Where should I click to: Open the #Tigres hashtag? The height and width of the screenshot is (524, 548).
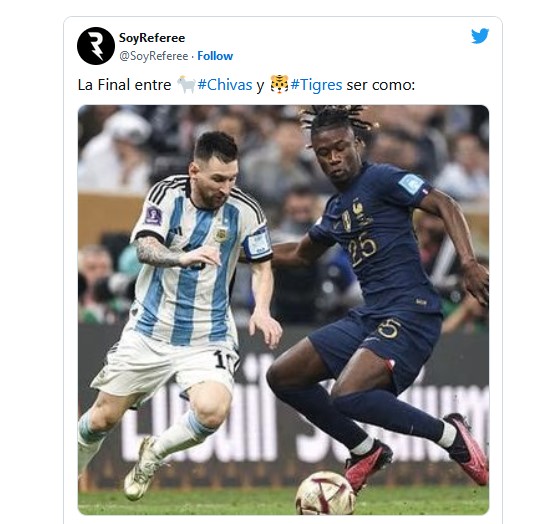(x=316, y=85)
